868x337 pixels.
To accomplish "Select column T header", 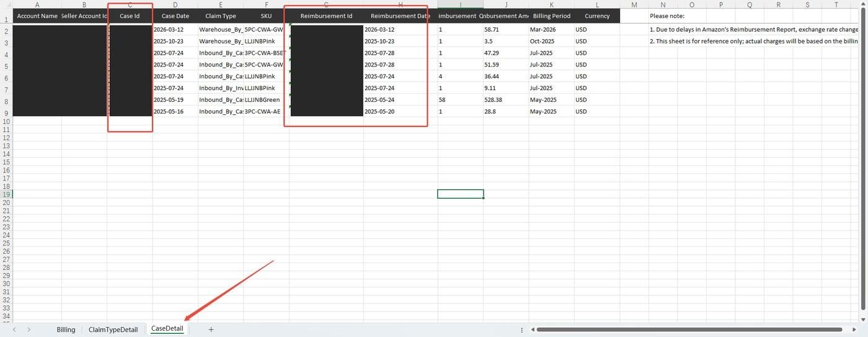I will [x=836, y=4].
